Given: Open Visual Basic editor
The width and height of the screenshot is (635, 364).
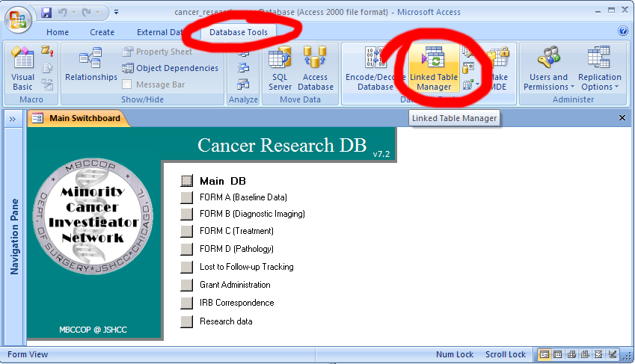Looking at the screenshot, I should [x=22, y=68].
